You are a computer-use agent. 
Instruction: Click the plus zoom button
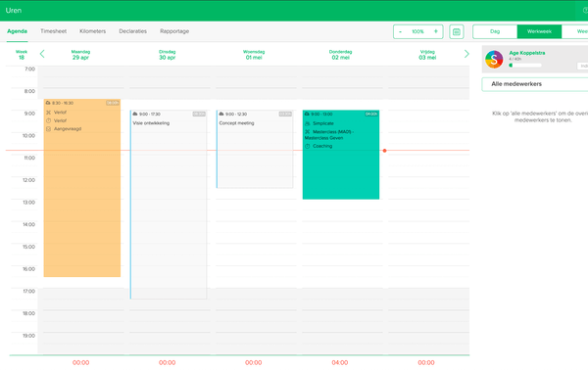pos(436,31)
